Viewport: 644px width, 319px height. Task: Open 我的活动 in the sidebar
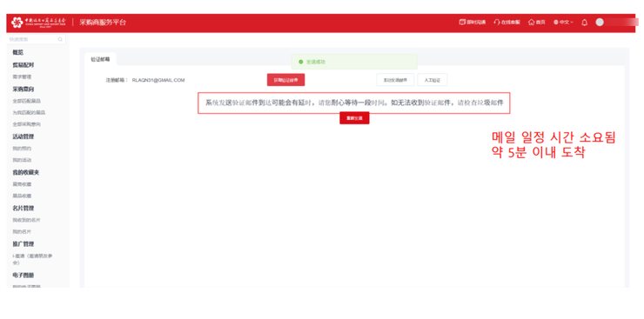coord(22,160)
